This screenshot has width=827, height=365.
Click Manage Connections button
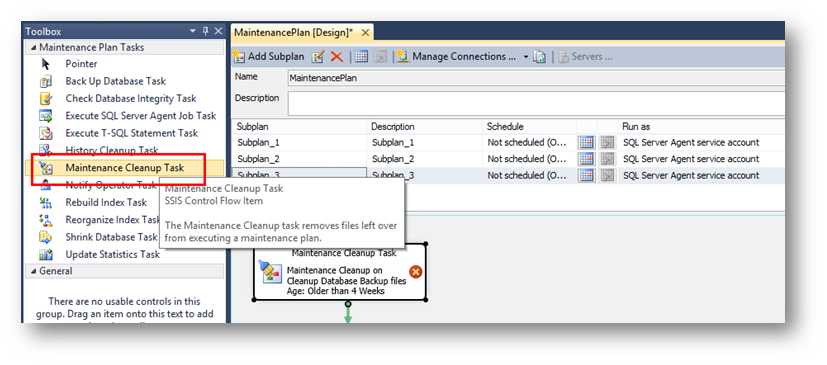(x=457, y=56)
